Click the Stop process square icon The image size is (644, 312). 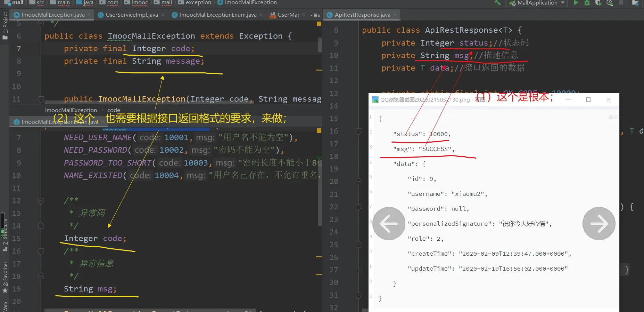click(621, 3)
